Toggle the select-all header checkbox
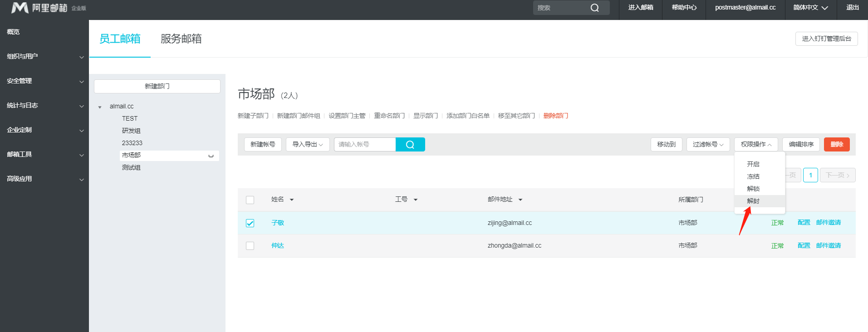 coord(250,200)
